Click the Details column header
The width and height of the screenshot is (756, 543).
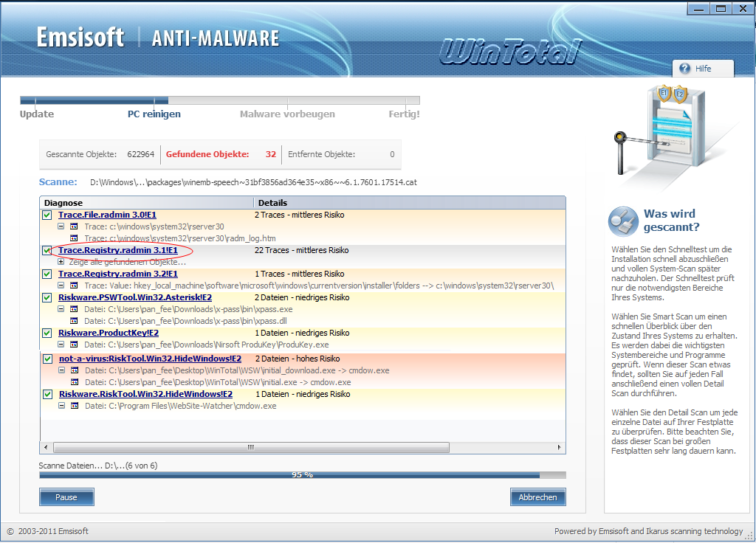click(409, 203)
